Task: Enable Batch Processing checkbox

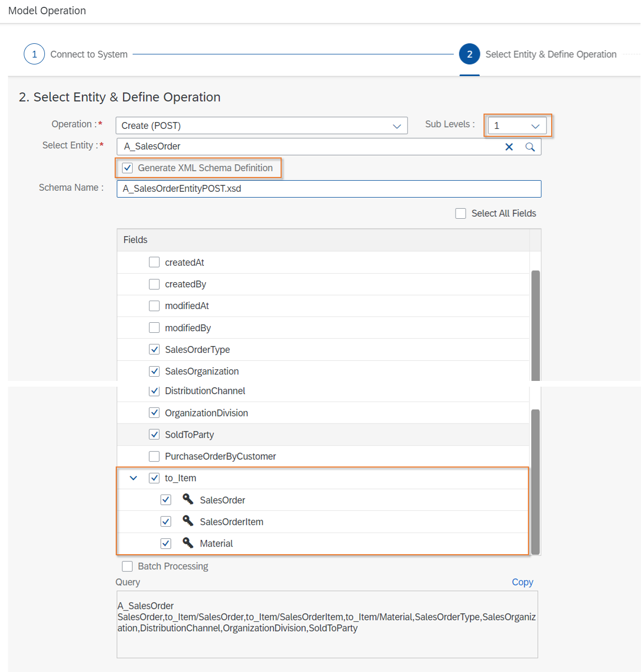Action: pos(127,566)
